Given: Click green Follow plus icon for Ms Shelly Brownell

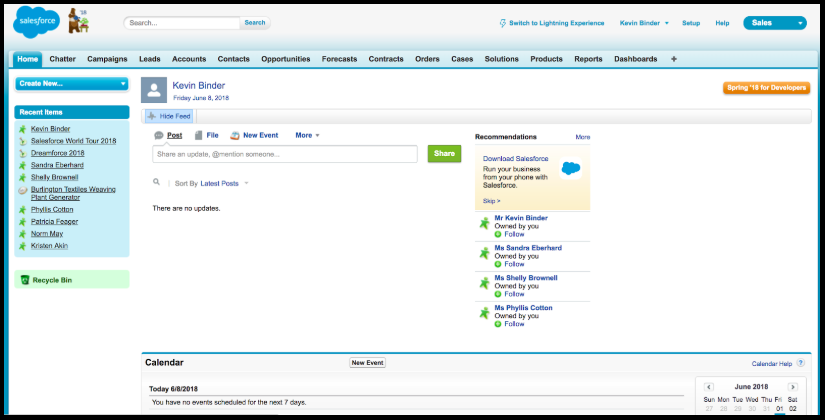Looking at the screenshot, I should (x=498, y=294).
